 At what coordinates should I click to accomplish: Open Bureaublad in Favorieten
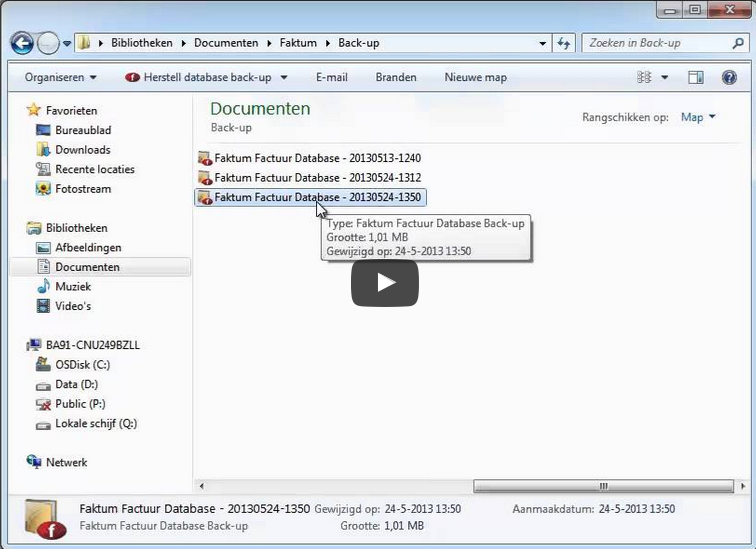[x=83, y=130]
